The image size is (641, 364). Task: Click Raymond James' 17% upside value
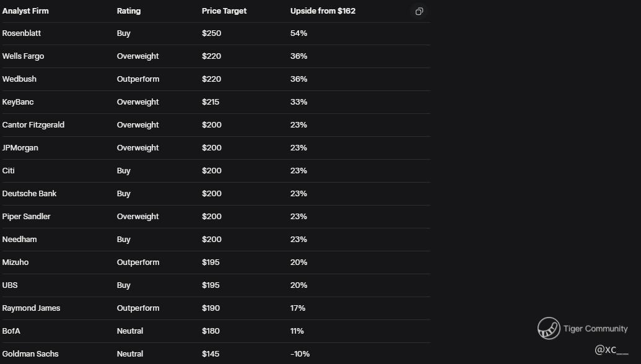coord(298,308)
